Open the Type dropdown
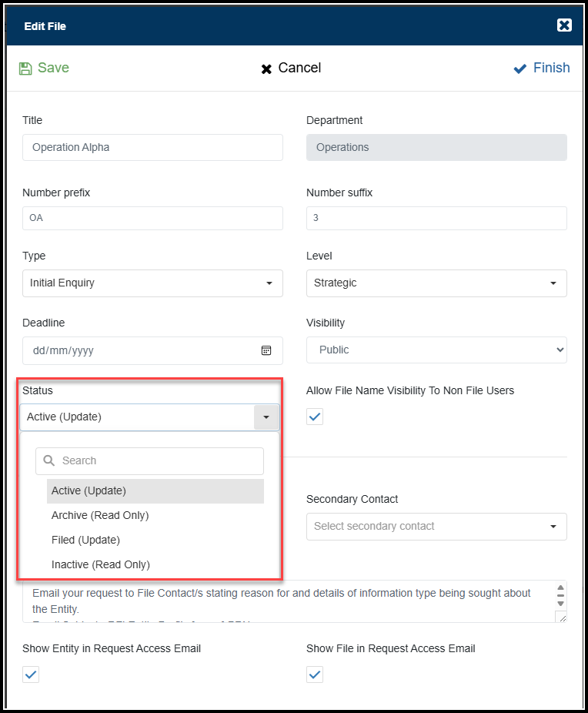588x713 pixels. pyautogui.click(x=152, y=283)
